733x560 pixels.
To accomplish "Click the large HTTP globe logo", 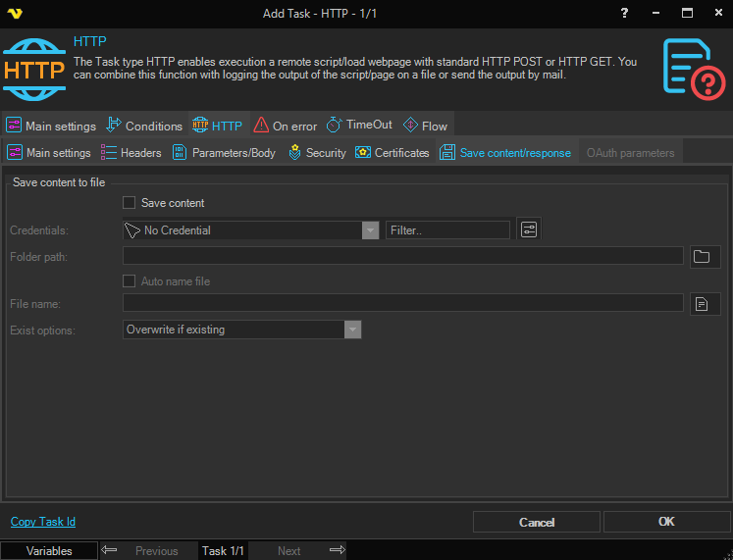I will click(x=34, y=70).
